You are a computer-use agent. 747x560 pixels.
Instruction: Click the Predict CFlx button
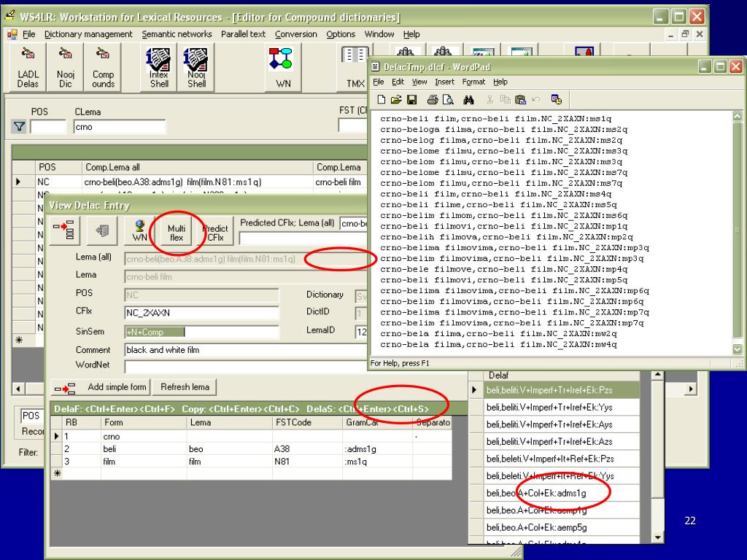(x=215, y=232)
